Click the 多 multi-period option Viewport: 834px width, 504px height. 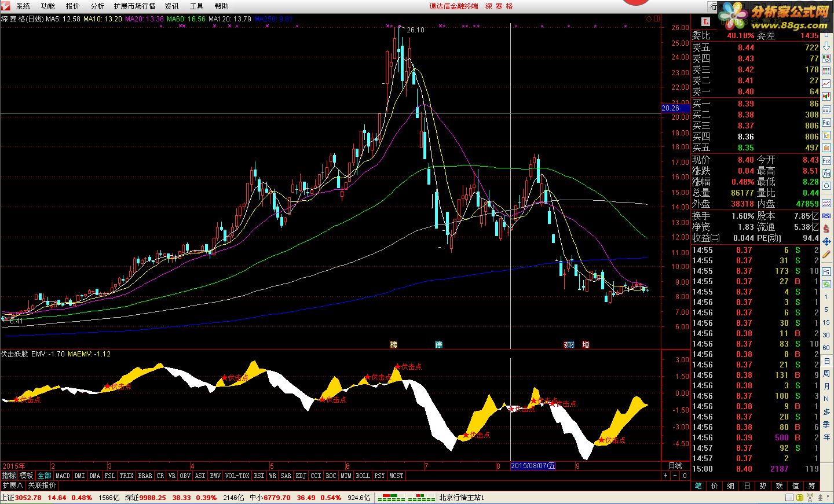click(x=826, y=411)
